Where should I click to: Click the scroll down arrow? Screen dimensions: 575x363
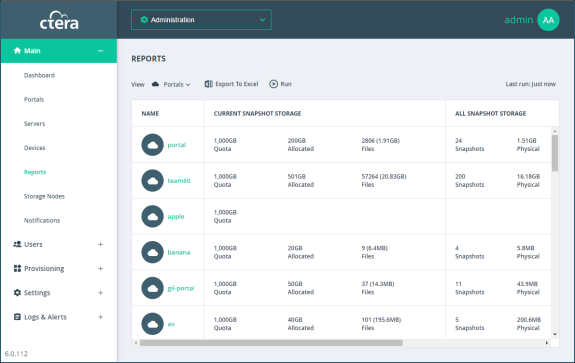click(x=555, y=334)
